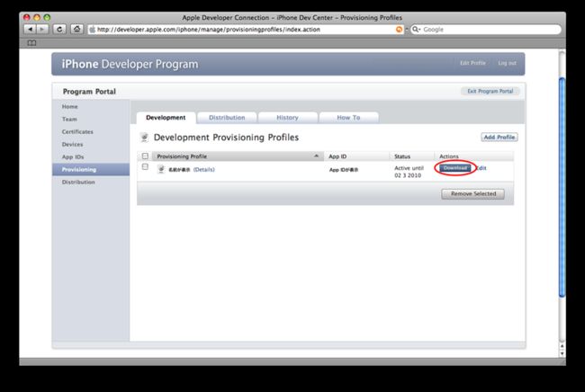Click the 'Active until 02 3 2010' status text
Viewport: 585px width, 392px height.
[x=409, y=172]
